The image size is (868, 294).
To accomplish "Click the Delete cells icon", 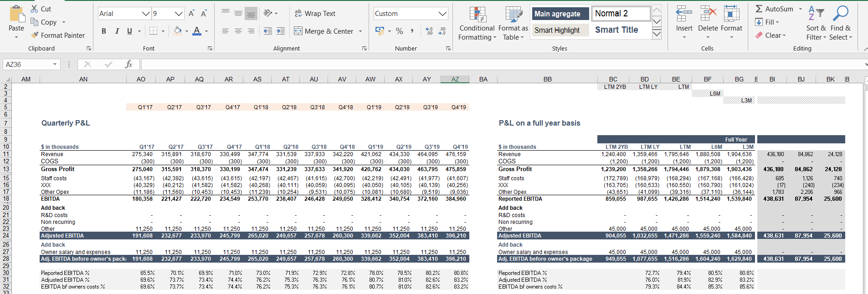I will coord(708,14).
